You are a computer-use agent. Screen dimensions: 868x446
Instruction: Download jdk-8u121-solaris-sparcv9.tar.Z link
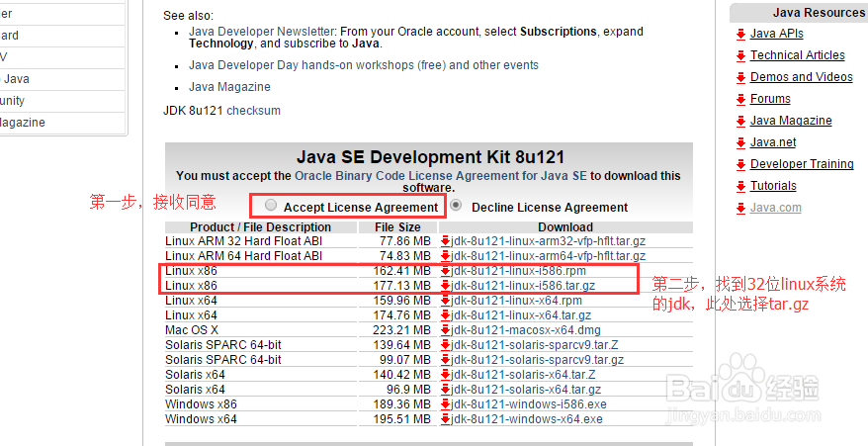[535, 345]
